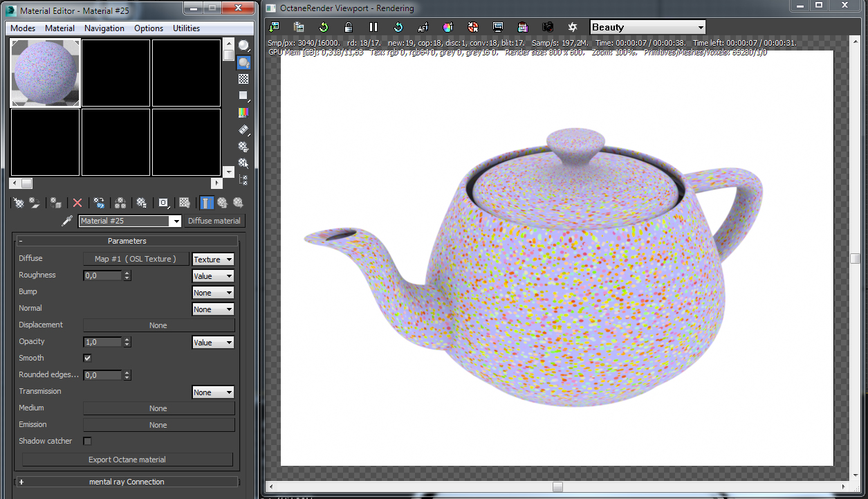This screenshot has width=868, height=499.
Task: Click Select by Material icon
Action: point(243,163)
